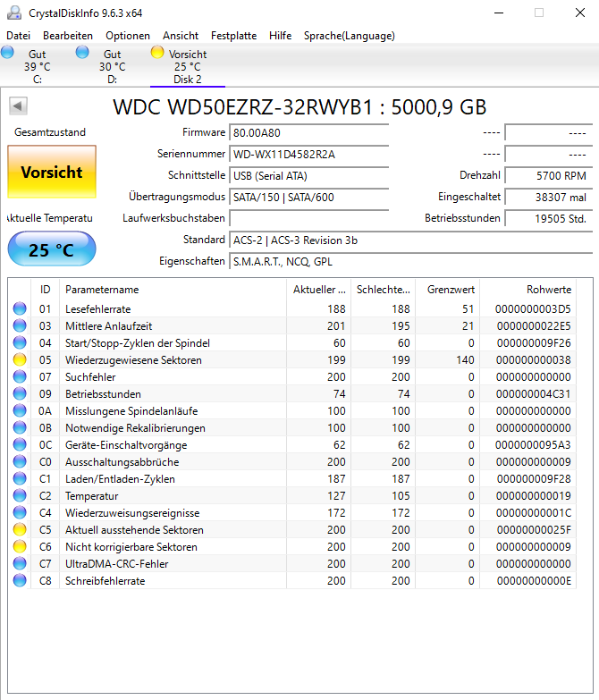The image size is (599, 700).
Task: Click the Aktueller column header
Action: click(318, 290)
